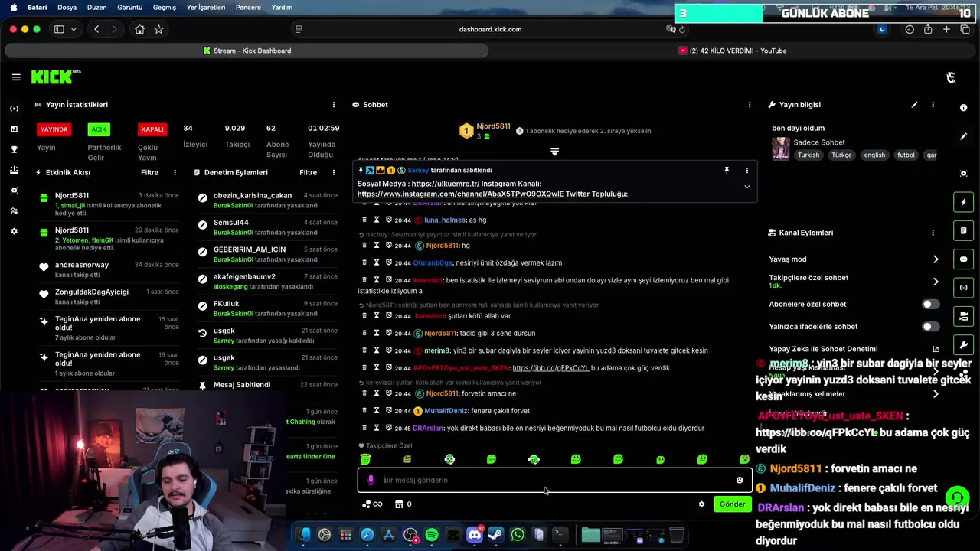
Task: Open Denetim Eylemleri three-dot menu
Action: click(333, 173)
